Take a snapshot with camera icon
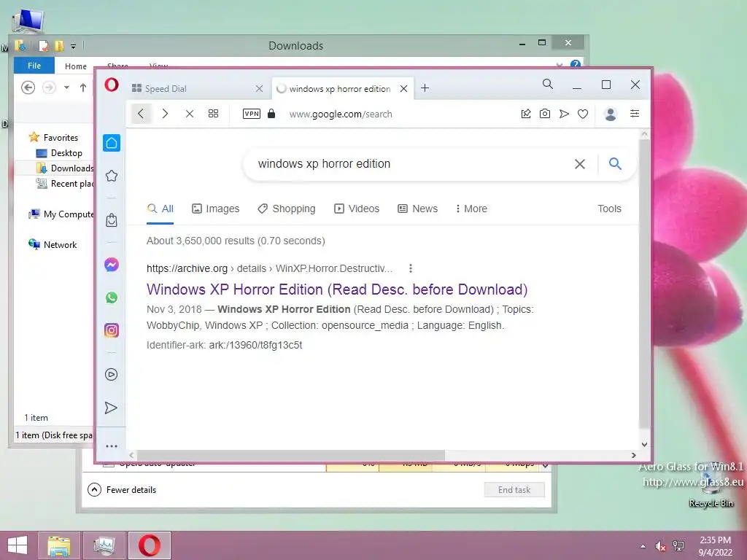747x560 pixels. (544, 113)
